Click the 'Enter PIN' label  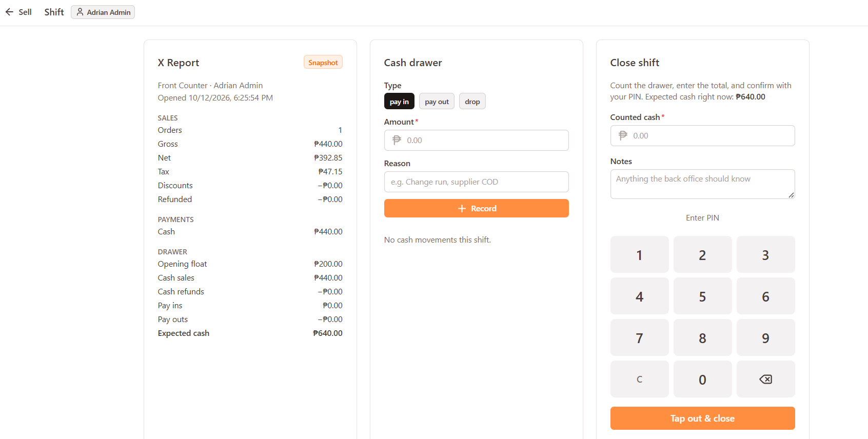(x=702, y=218)
